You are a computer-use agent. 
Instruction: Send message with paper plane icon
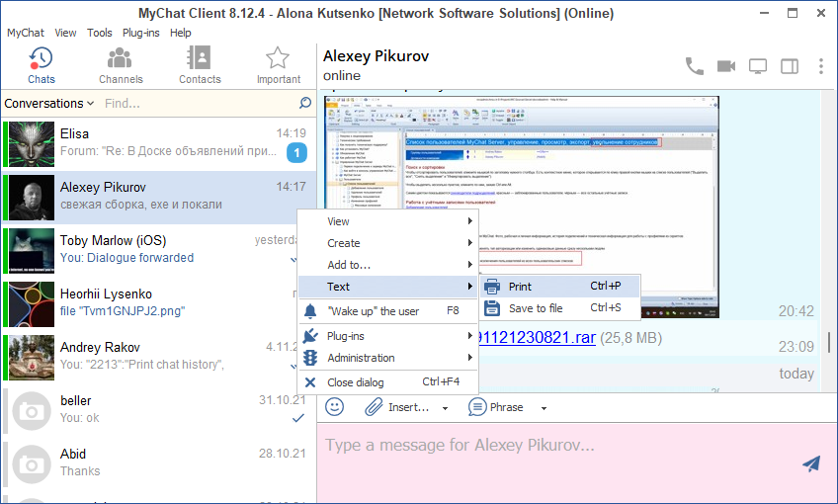tap(811, 463)
